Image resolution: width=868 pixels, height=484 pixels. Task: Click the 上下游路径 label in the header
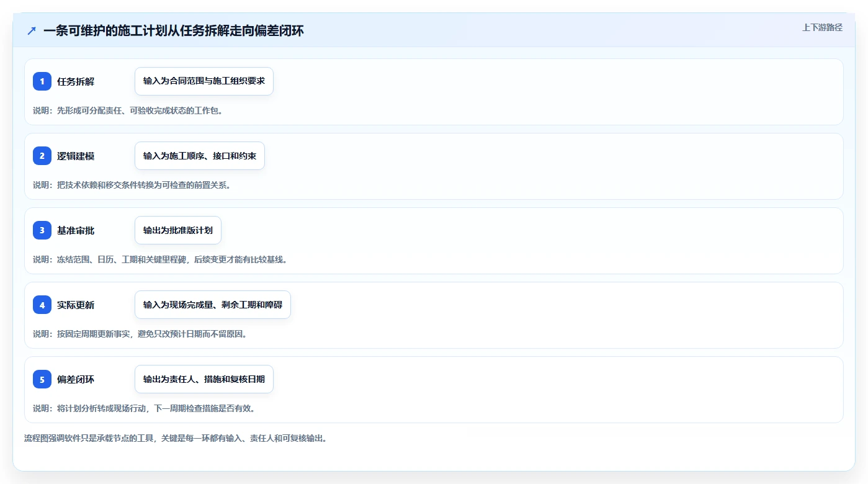click(822, 27)
